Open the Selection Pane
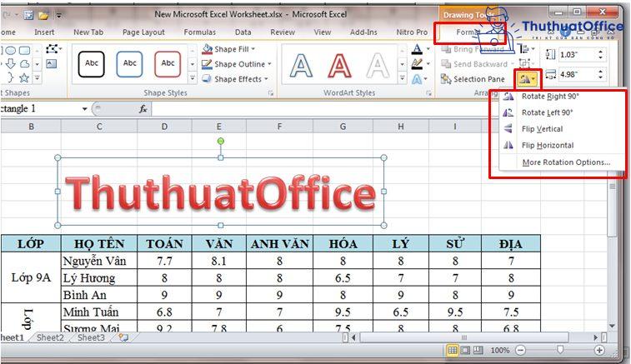 (x=473, y=79)
